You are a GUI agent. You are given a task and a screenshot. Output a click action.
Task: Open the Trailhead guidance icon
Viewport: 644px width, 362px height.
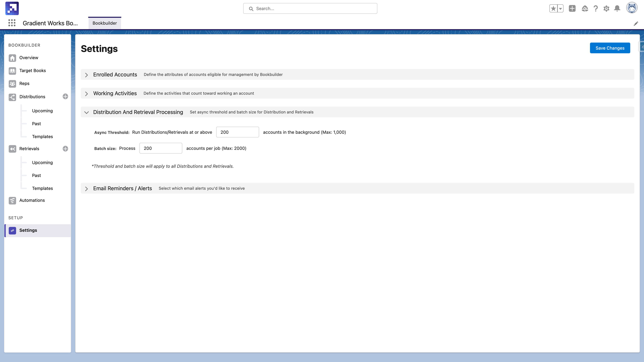click(585, 9)
